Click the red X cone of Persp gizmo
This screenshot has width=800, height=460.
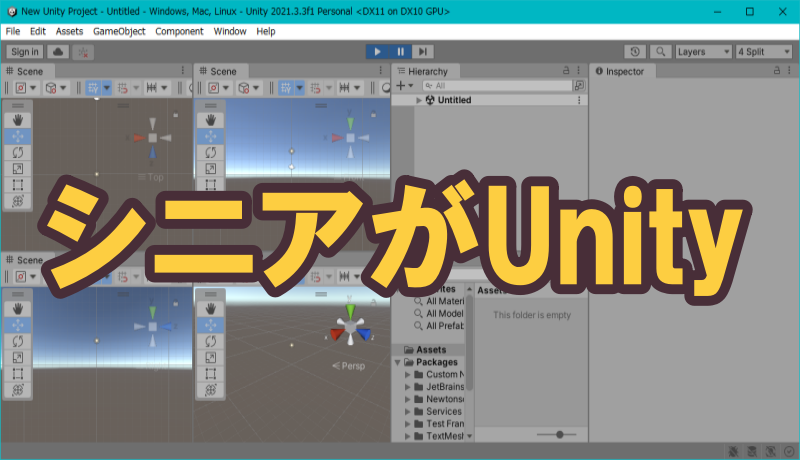337,334
